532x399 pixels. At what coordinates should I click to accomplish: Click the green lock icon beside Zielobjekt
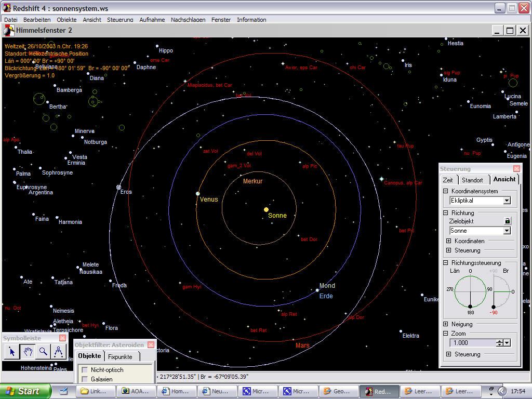point(508,221)
